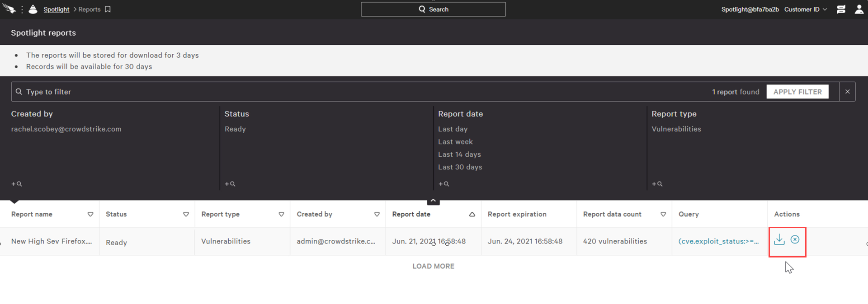
Task: Add search under Report type filter
Action: [657, 184]
